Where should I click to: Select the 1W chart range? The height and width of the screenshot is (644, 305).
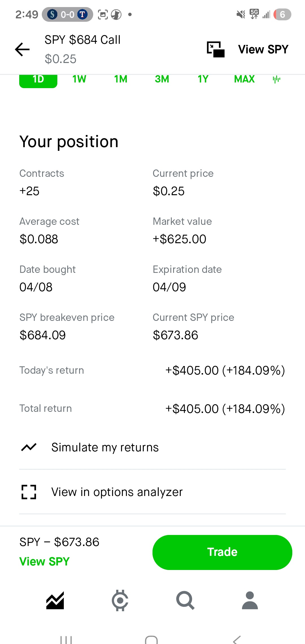[79, 79]
